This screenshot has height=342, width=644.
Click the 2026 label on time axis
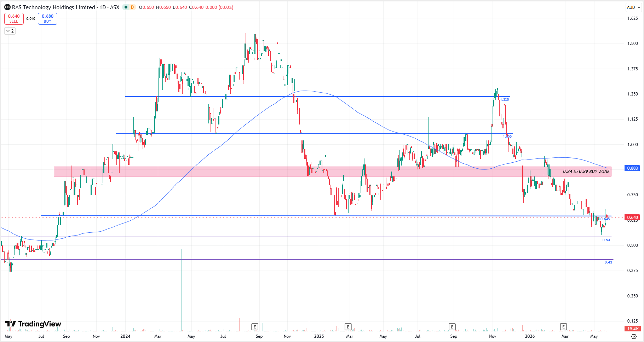click(530, 336)
